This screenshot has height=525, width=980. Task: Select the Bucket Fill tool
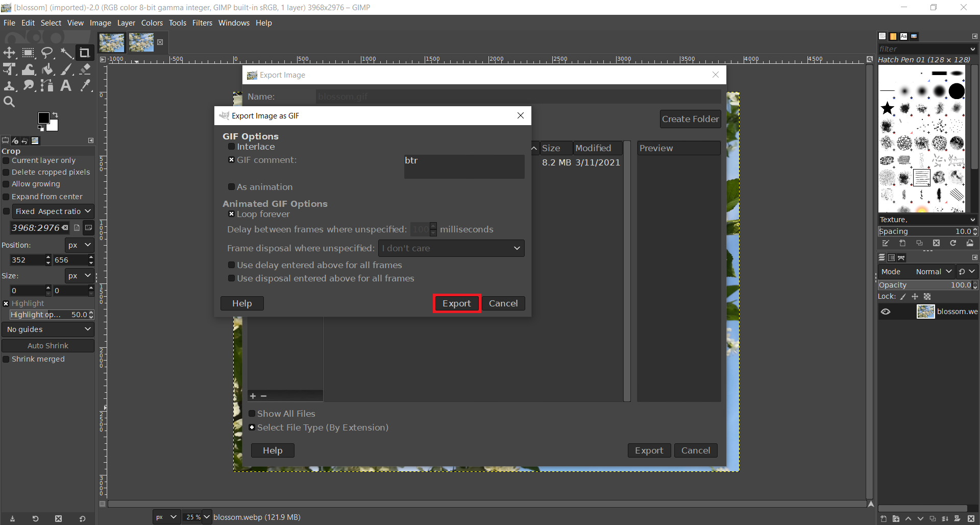point(47,69)
